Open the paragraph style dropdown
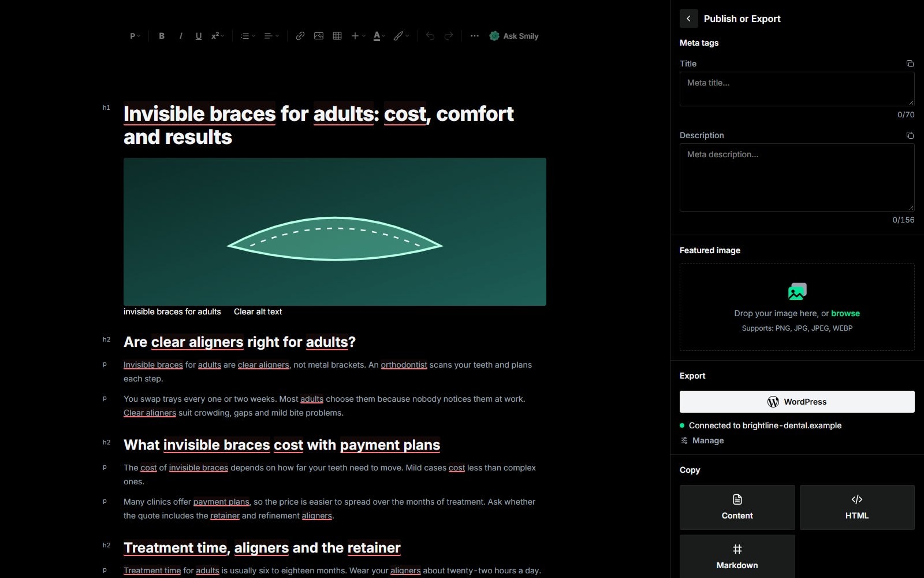 [135, 36]
